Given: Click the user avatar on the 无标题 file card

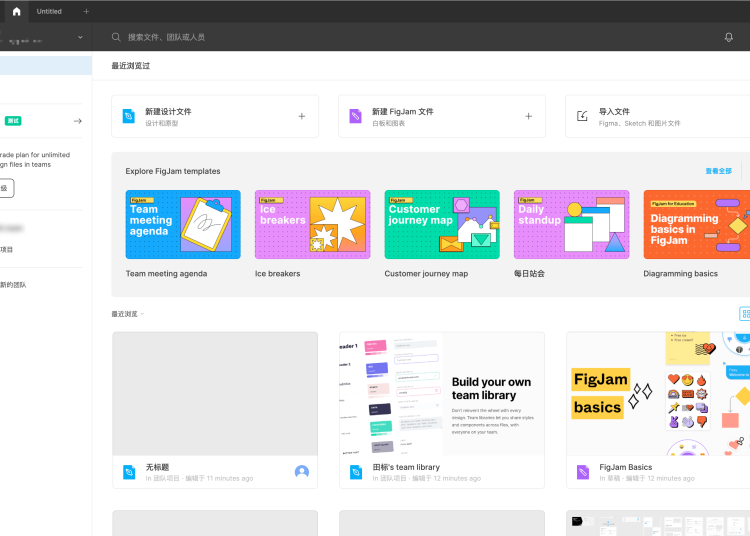Looking at the screenshot, I should pyautogui.click(x=302, y=472).
